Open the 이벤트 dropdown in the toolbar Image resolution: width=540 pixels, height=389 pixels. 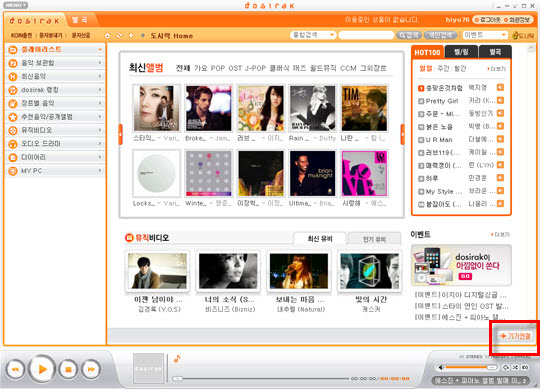tap(485, 35)
